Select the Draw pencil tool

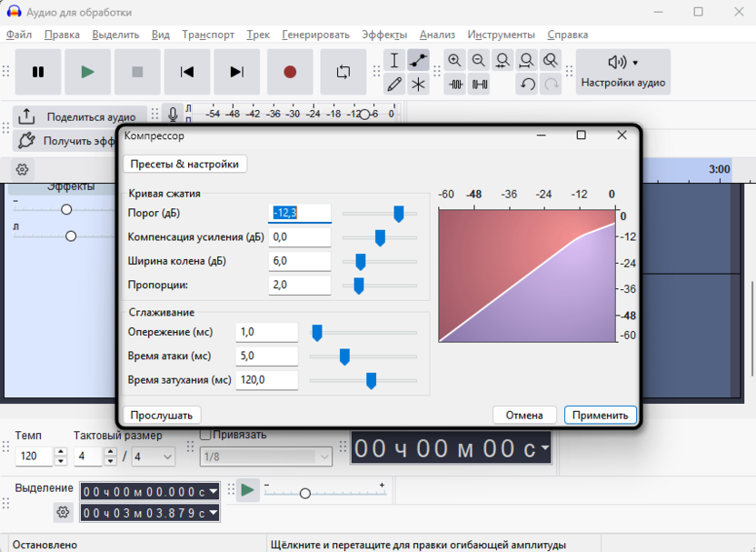(x=394, y=85)
